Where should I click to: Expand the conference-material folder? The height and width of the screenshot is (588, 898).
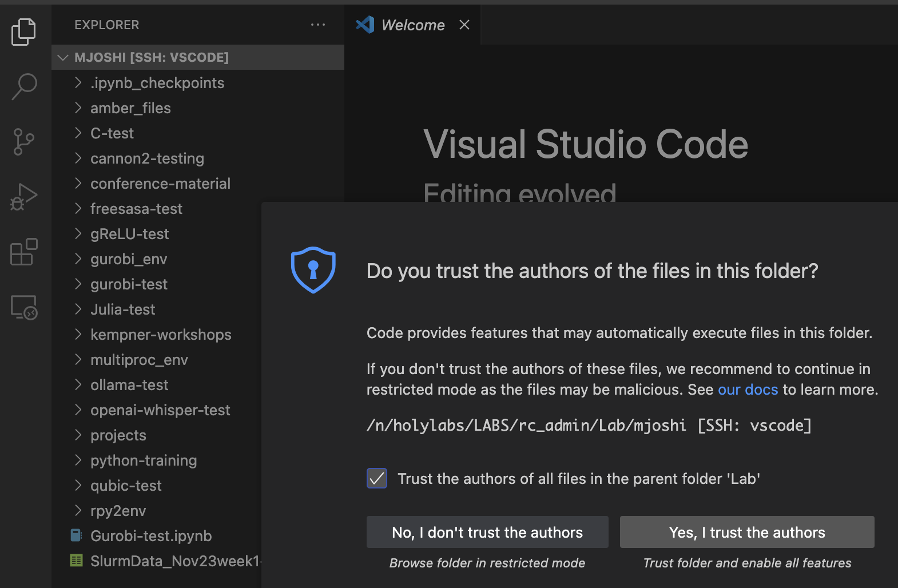(160, 184)
